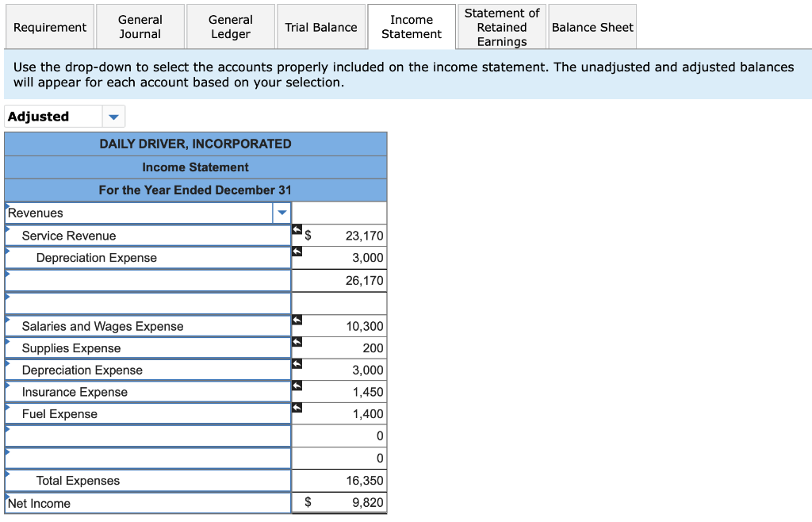Click the arrow icon on the Fuel Expense row
The image size is (812, 522).
(x=297, y=408)
